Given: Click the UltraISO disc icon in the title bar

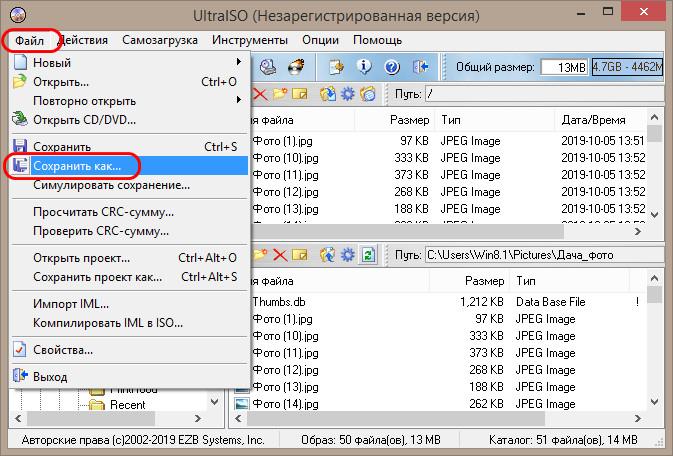Looking at the screenshot, I should (x=18, y=15).
